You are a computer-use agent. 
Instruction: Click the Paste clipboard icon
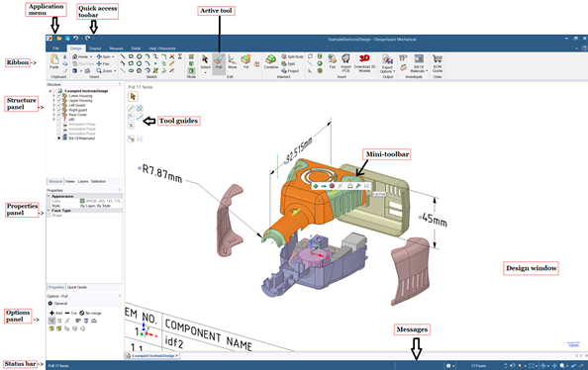(x=54, y=62)
